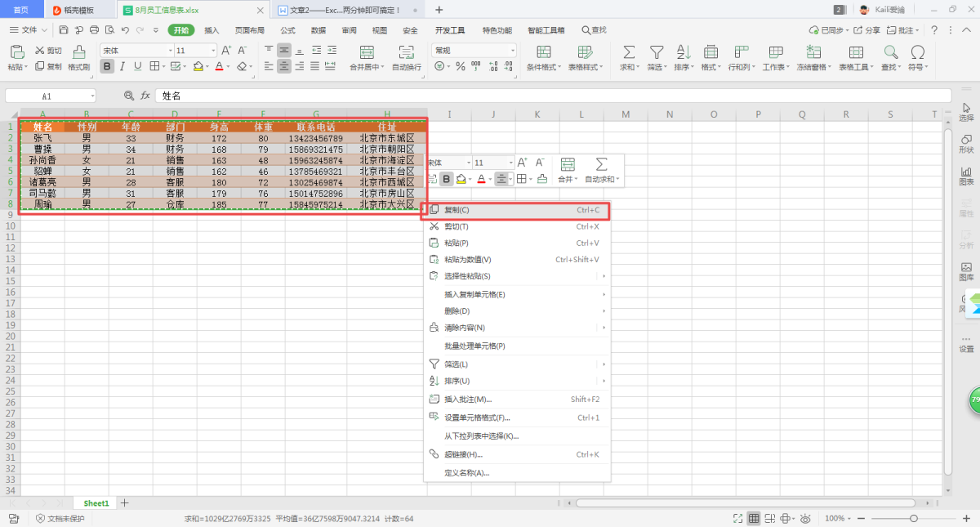Click the 求和 sigma icon in ribbon
The image size is (980, 527).
[629, 52]
